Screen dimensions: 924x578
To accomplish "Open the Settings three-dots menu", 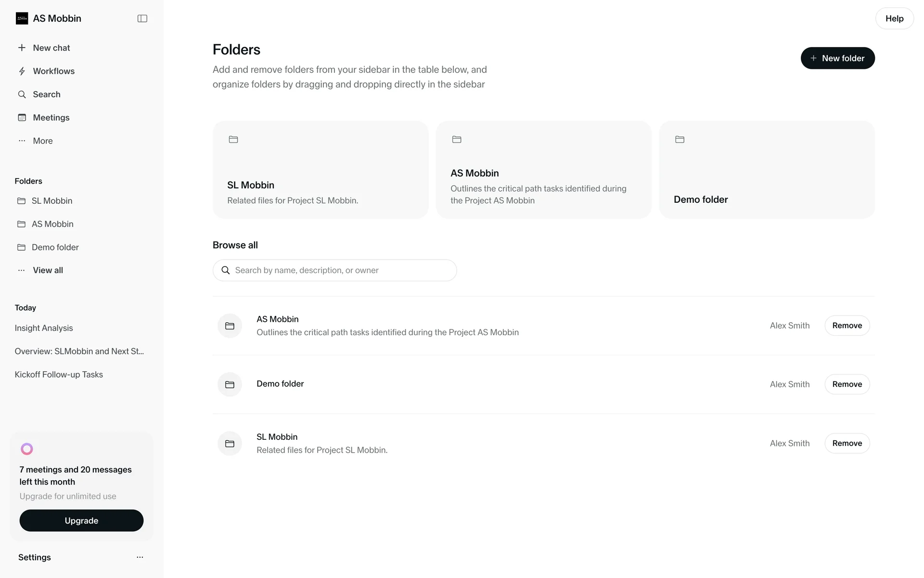I will (140, 557).
